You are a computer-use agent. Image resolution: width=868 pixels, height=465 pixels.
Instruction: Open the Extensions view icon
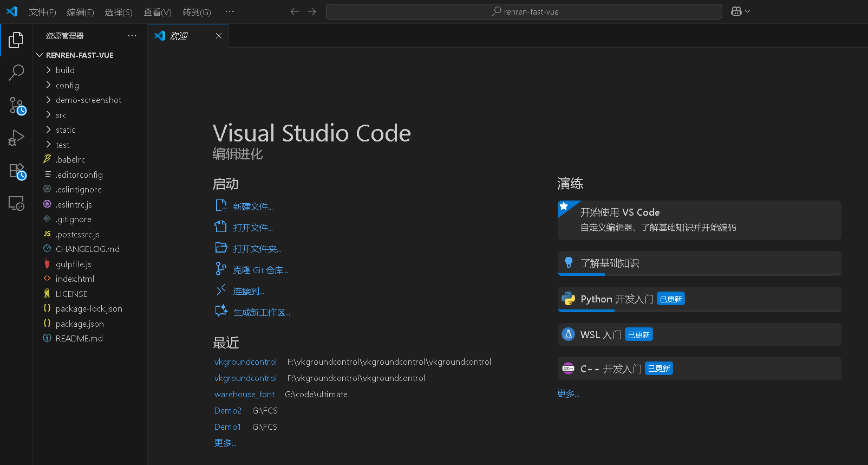17,171
